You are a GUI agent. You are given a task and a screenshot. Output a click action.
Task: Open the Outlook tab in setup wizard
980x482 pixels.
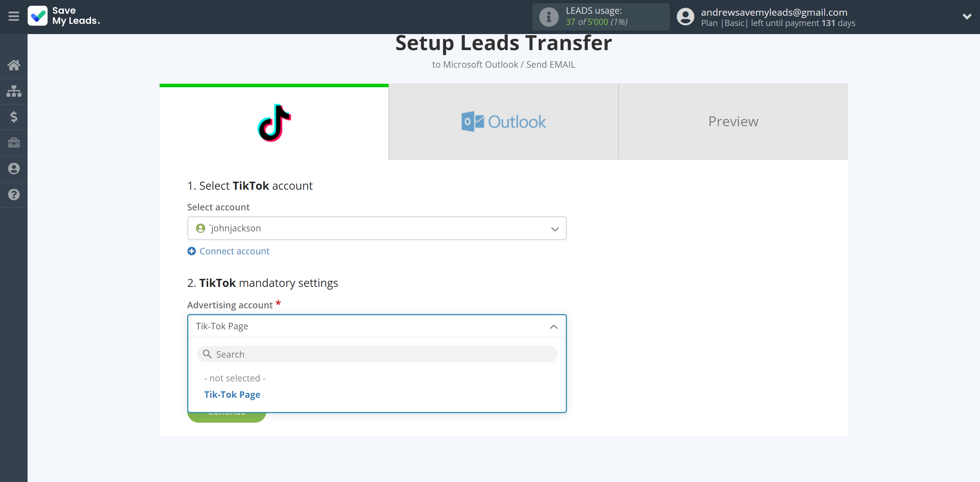click(x=503, y=121)
